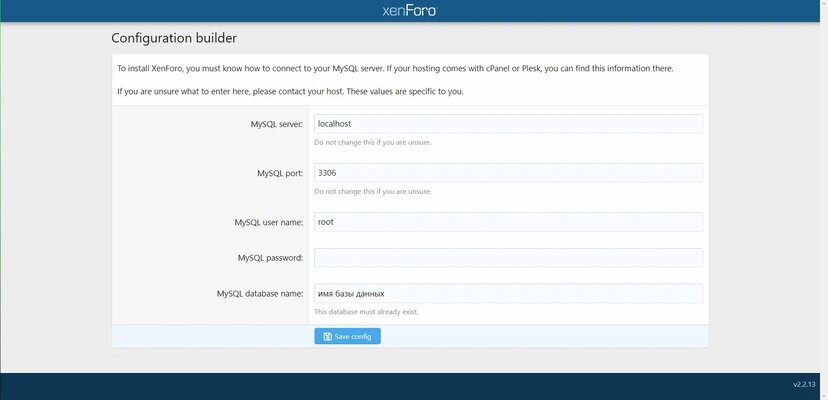Click the "MySQL user name:" label

click(x=269, y=222)
